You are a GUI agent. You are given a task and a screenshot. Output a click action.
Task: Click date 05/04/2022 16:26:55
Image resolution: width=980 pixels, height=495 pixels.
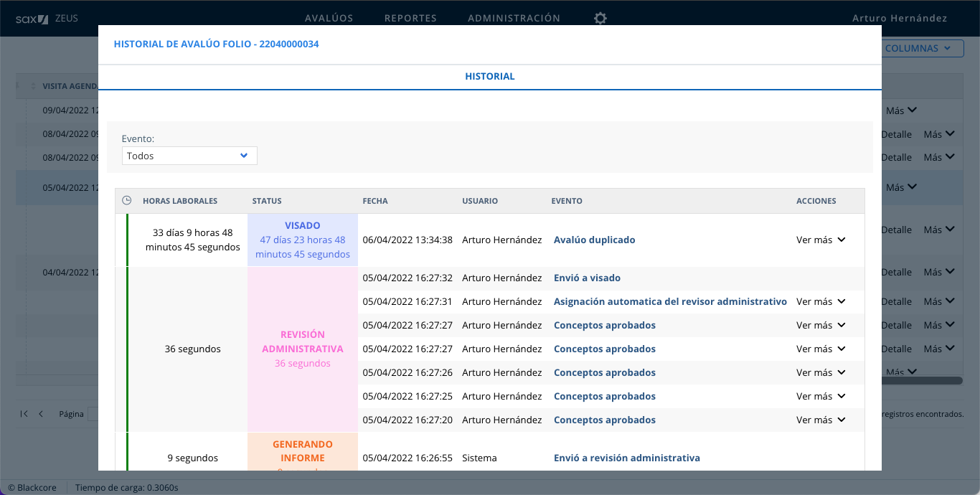[x=407, y=458]
